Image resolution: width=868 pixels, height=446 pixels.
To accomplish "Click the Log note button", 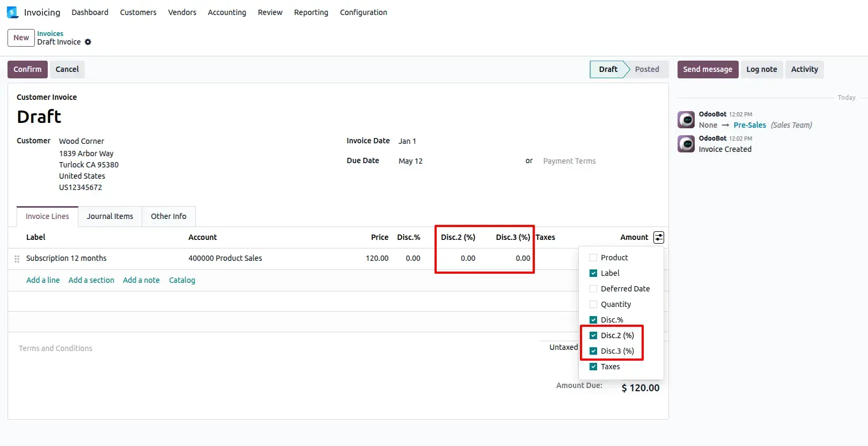I will coord(762,69).
